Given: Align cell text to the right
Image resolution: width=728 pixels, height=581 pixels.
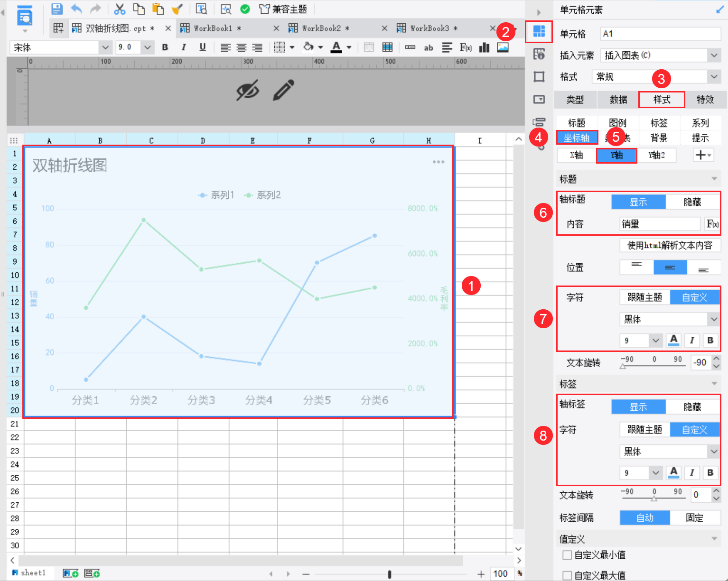Looking at the screenshot, I should tap(257, 47).
